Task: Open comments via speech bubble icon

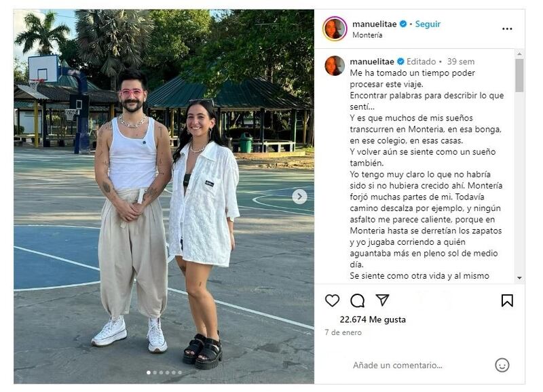Action: click(357, 300)
